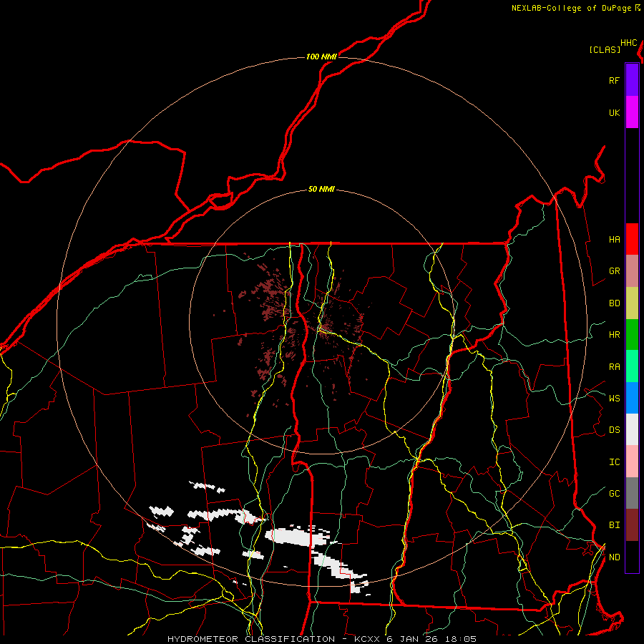The image size is (644, 644).
Task: Choose the DS white legend swatch
Action: (x=632, y=429)
